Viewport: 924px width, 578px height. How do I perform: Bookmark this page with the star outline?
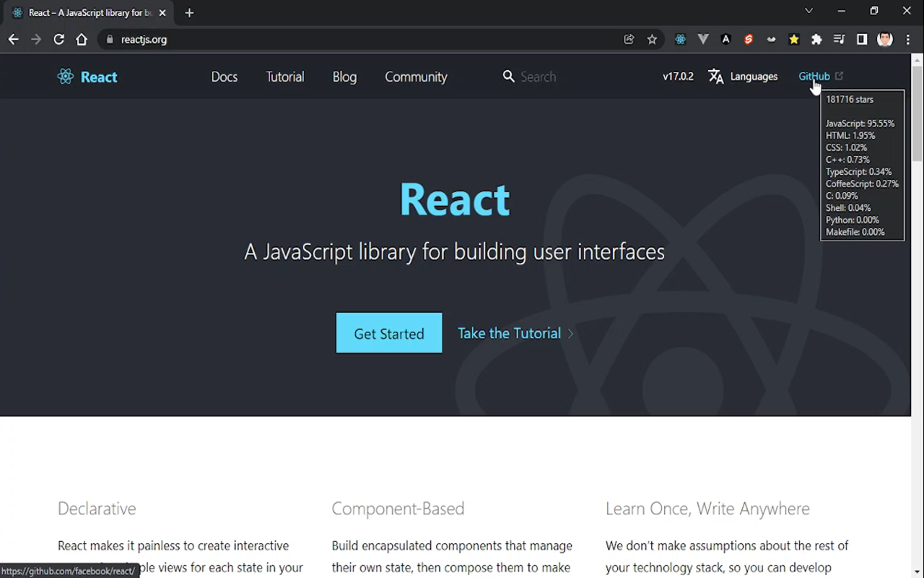click(x=652, y=40)
